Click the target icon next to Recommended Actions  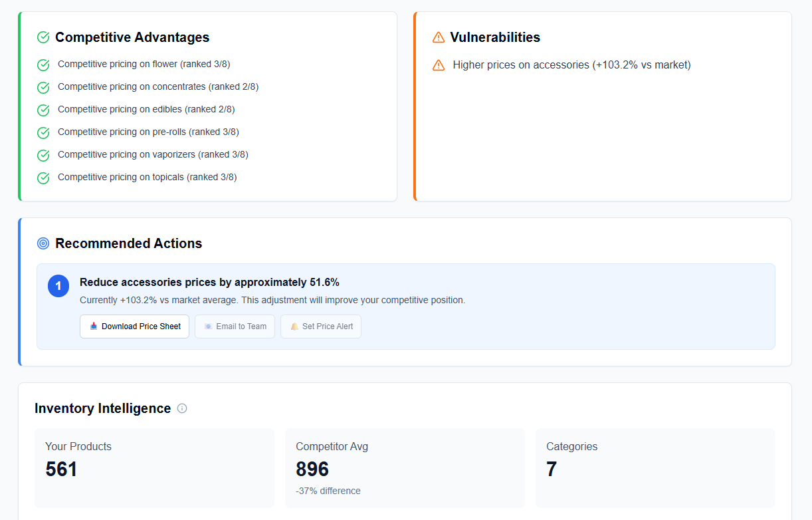pyautogui.click(x=43, y=243)
